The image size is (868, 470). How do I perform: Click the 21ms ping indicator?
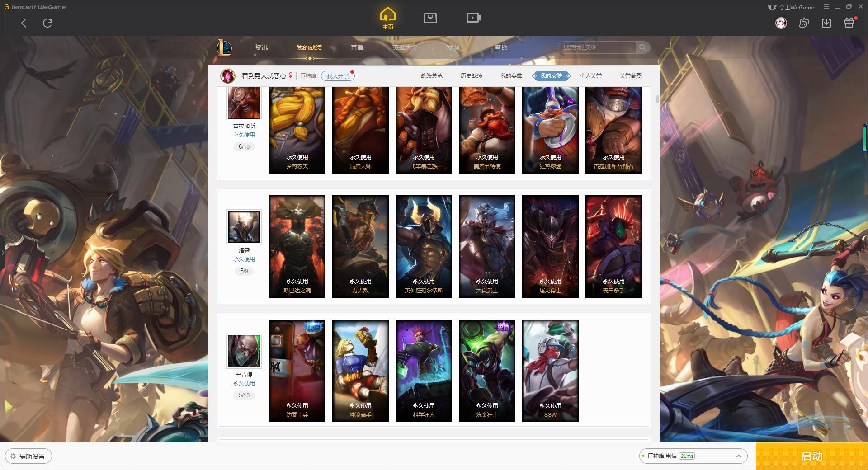[687, 456]
